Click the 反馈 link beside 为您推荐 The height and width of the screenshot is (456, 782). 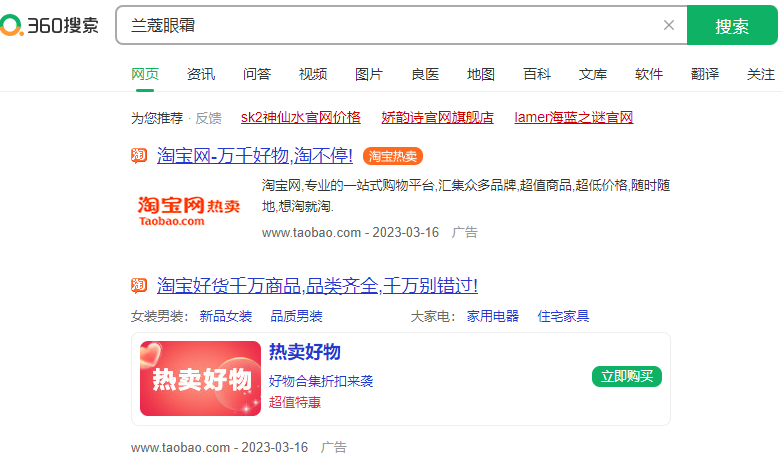tap(208, 118)
